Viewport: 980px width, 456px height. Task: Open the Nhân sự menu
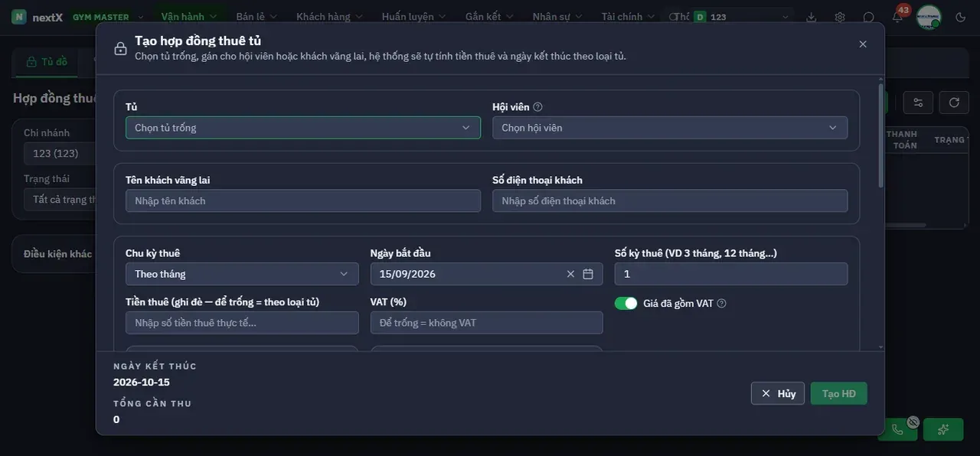(x=557, y=17)
